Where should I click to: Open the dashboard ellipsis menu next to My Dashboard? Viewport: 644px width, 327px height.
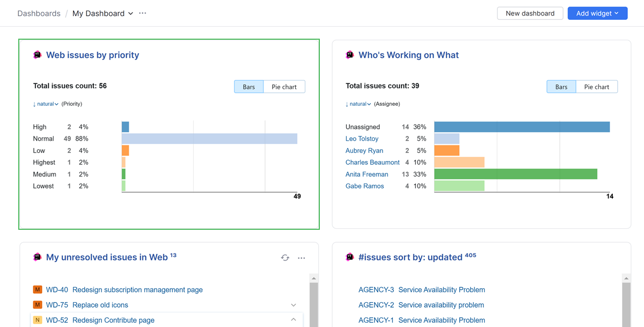coord(143,13)
